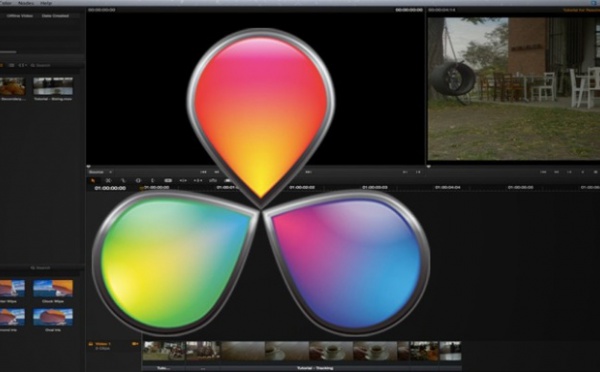
Task: Click the timeline ruler at 01:00:04:04
Action: tap(448, 188)
